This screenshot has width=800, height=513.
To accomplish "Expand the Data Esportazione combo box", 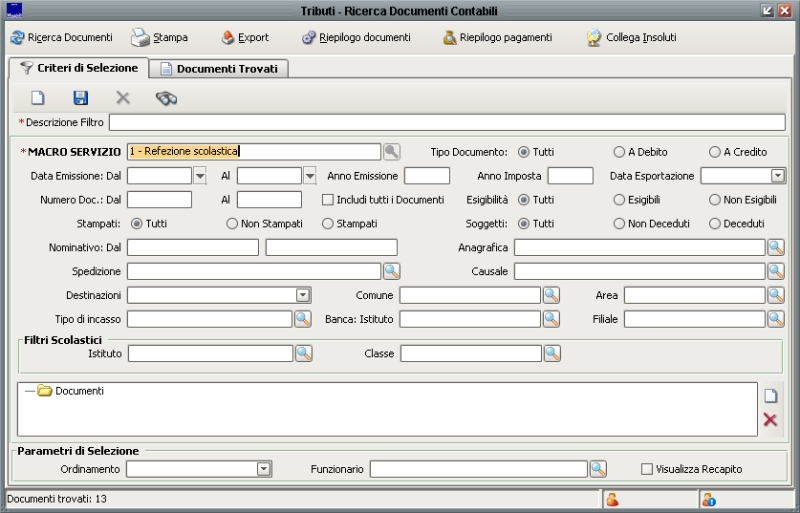I will (777, 176).
